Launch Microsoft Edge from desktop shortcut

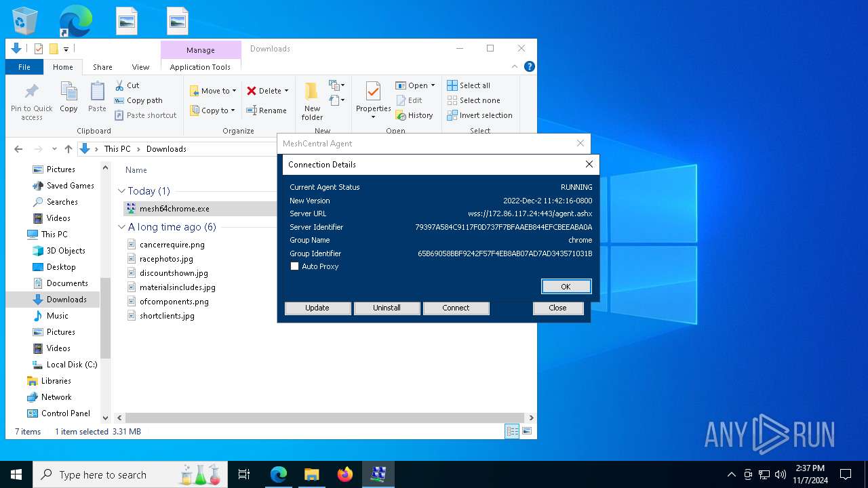[75, 21]
